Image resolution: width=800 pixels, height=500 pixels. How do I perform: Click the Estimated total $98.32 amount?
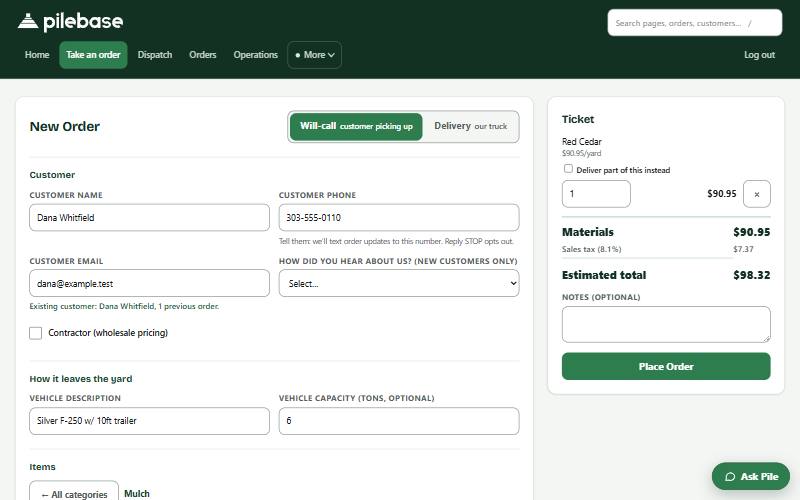click(x=752, y=275)
